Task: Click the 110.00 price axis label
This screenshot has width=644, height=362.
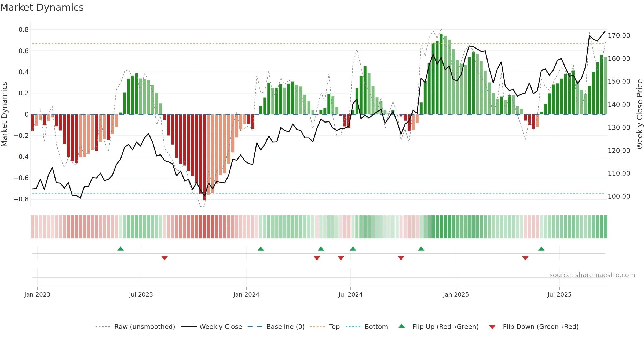Action: coord(619,173)
